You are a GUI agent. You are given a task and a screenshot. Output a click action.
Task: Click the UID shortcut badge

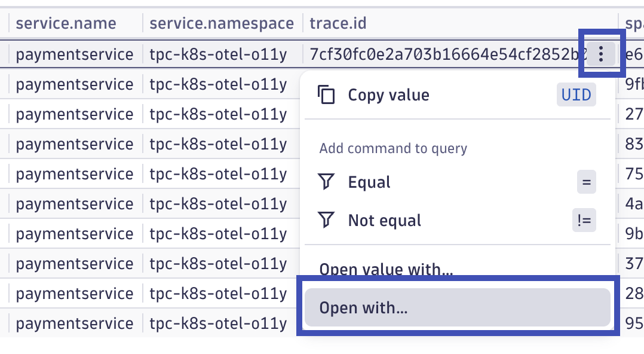coord(576,94)
